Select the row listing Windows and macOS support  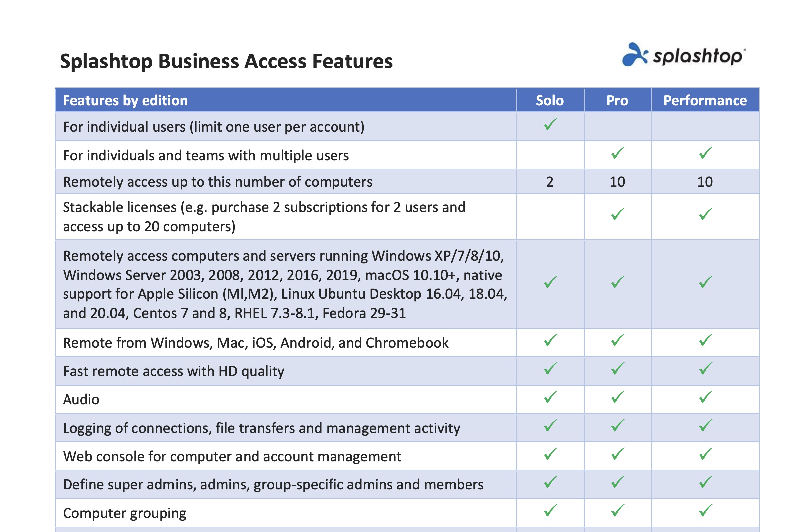[285, 284]
